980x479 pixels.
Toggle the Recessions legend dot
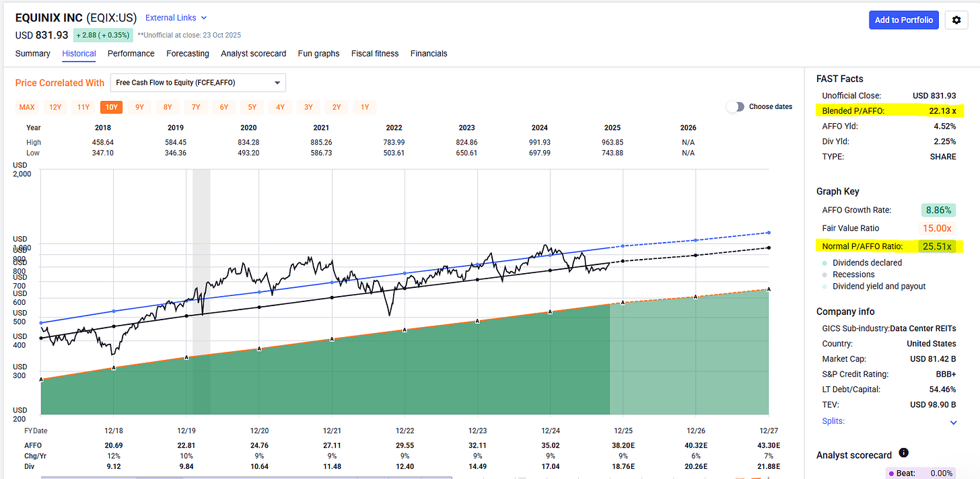tap(825, 274)
